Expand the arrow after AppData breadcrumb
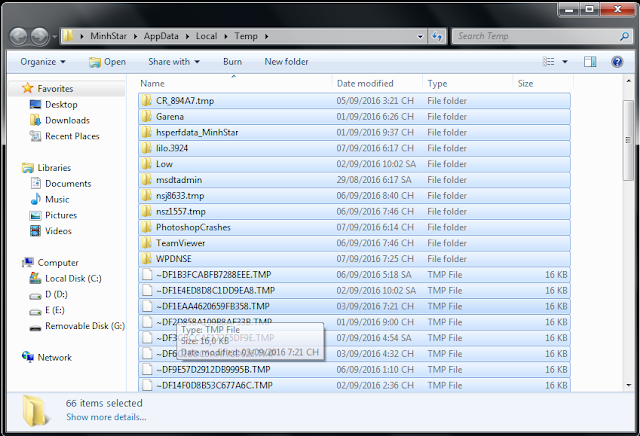The image size is (640, 436). (187, 36)
